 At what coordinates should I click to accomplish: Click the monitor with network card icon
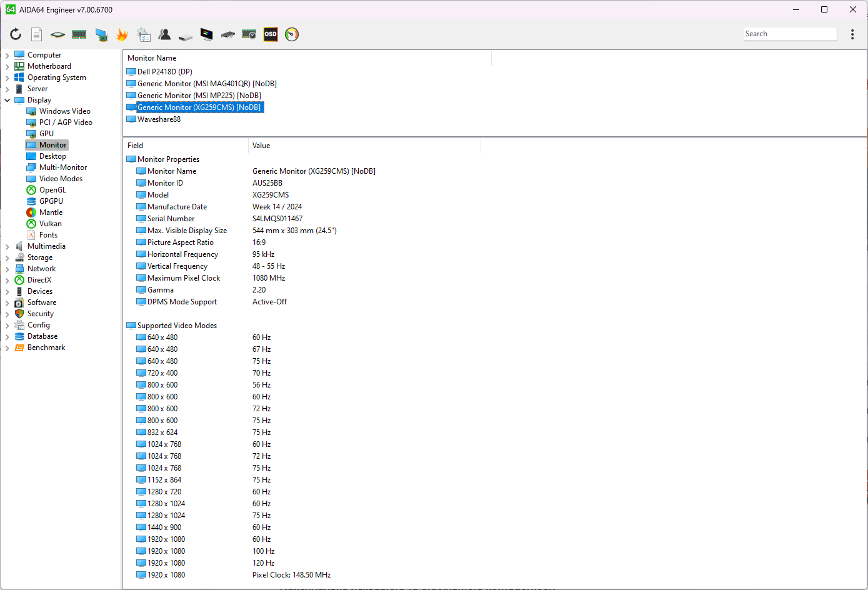tap(101, 34)
